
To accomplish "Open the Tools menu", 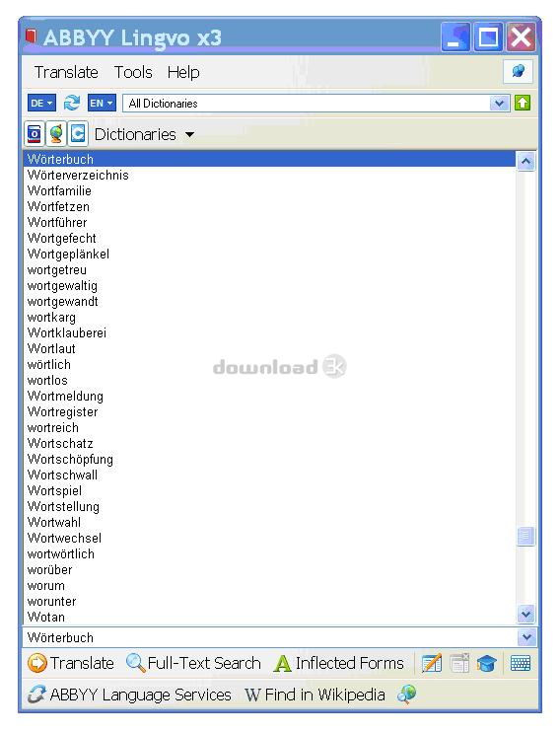I will [133, 72].
